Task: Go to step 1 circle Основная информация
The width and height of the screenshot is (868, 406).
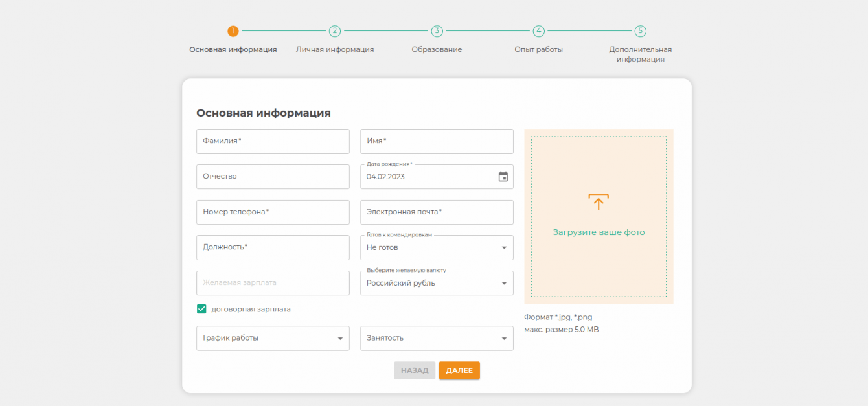Action: pos(233,31)
